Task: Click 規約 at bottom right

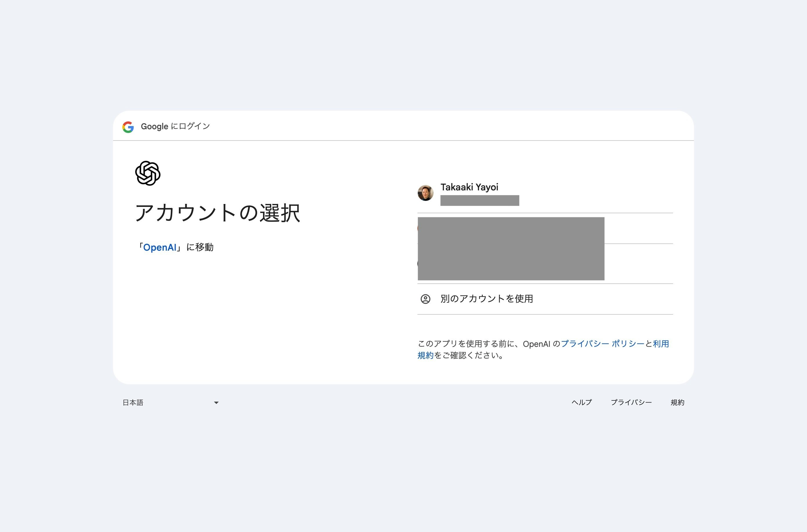Action: (678, 402)
